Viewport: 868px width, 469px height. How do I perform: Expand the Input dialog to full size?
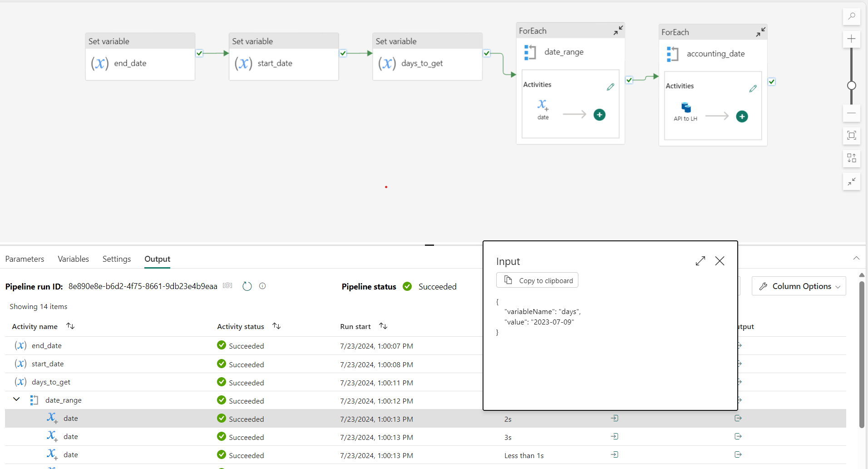[x=700, y=261]
